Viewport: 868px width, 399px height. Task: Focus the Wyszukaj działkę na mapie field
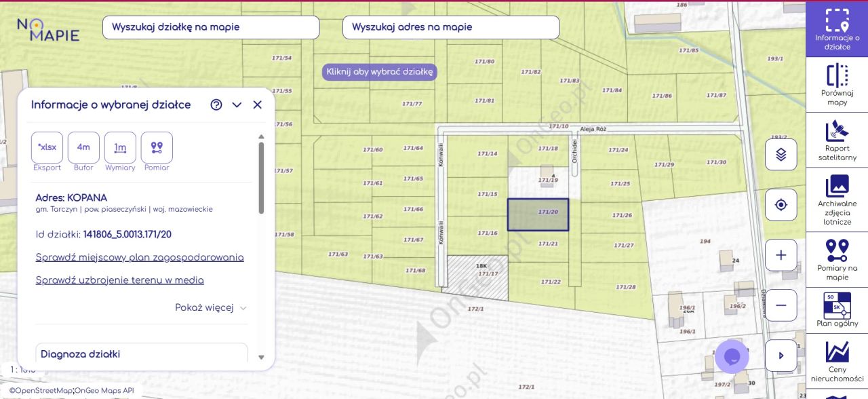[x=211, y=27]
